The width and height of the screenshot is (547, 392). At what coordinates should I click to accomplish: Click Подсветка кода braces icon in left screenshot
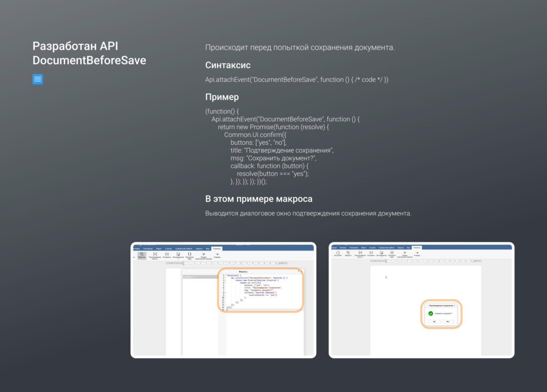pos(189,255)
